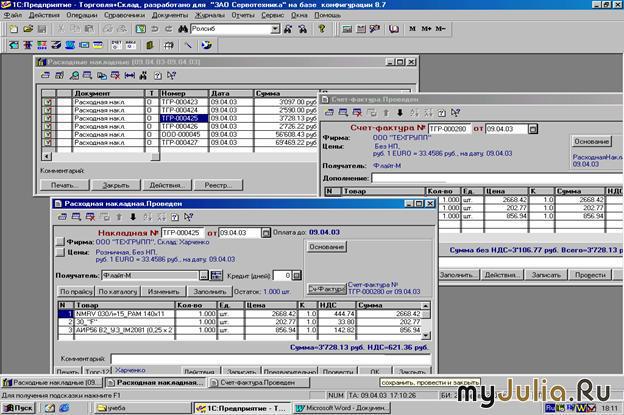Click the magnifier view icon in journal window toolbar
This screenshot has width=624, height=415.
point(74,75)
